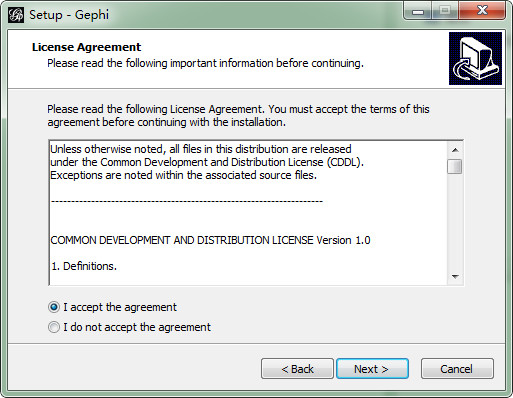The image size is (513, 398).
Task: Minimize the Setup - Gephi window
Action: coord(418,12)
